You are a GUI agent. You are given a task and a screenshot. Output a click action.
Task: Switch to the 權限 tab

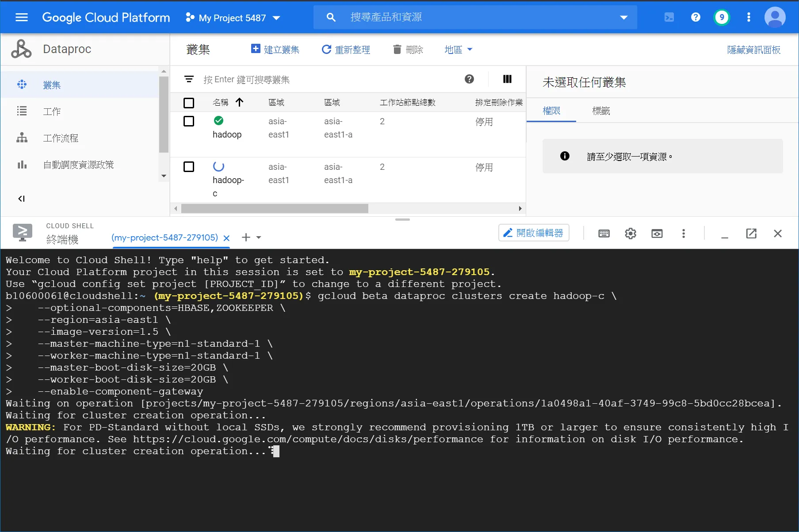(x=551, y=111)
